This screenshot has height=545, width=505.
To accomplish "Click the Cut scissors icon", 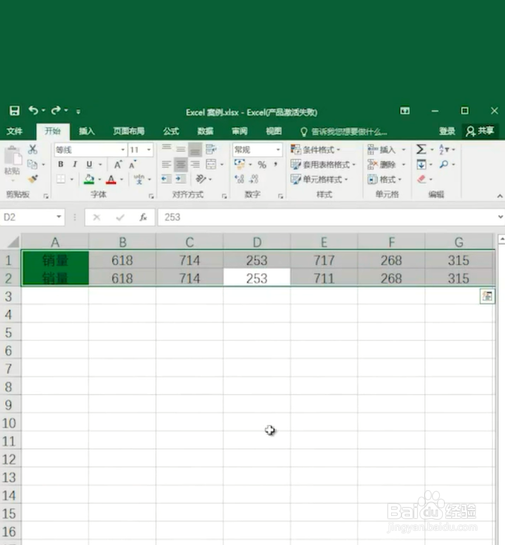I will (33, 149).
